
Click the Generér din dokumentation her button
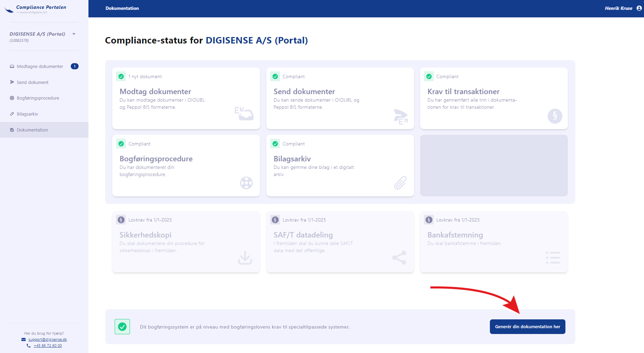click(527, 326)
